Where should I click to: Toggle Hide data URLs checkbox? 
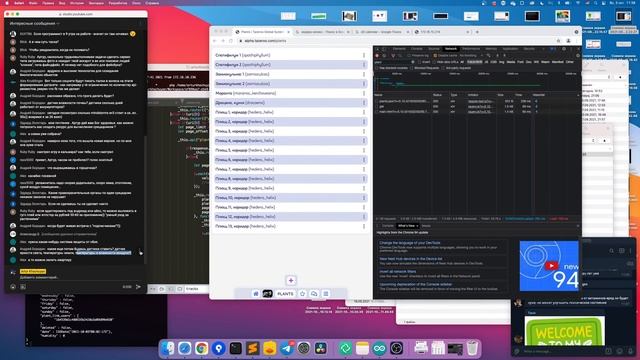tap(434, 62)
